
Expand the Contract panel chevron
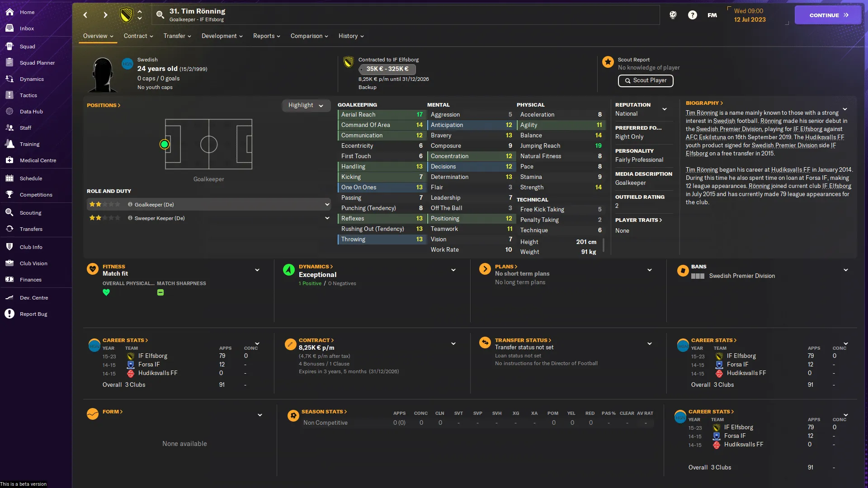point(453,344)
